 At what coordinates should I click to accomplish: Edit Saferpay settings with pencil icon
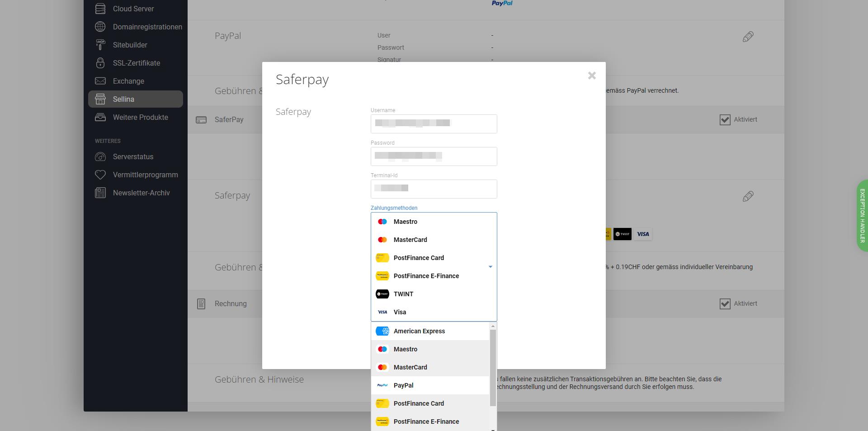(748, 196)
